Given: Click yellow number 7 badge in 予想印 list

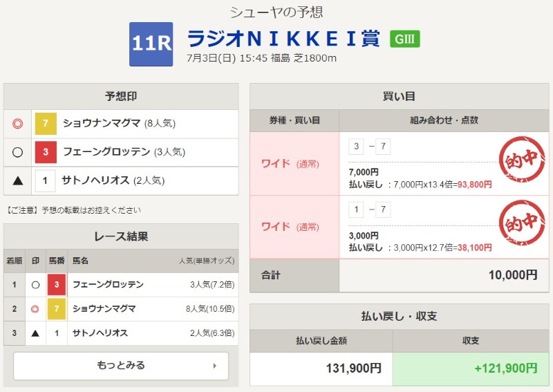Looking at the screenshot, I should click(46, 124).
